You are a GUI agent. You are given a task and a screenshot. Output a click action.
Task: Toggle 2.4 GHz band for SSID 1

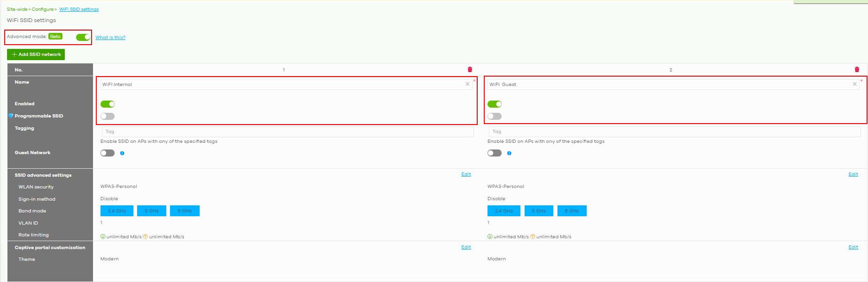tap(117, 211)
